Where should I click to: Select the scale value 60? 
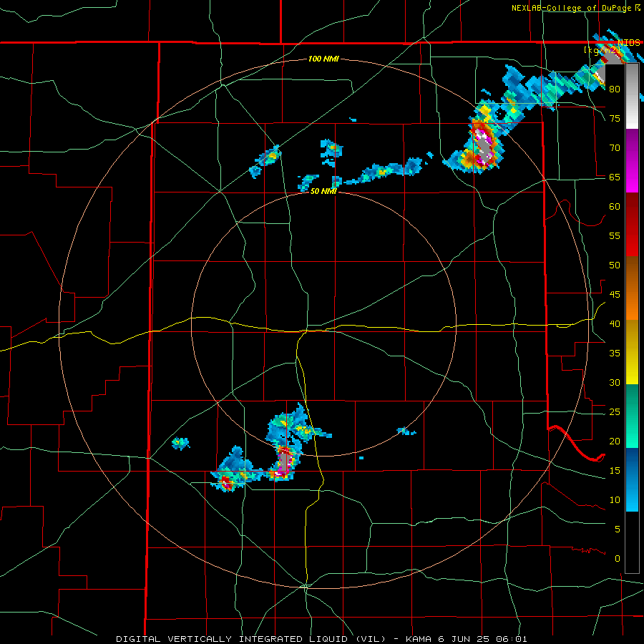pyautogui.click(x=615, y=207)
